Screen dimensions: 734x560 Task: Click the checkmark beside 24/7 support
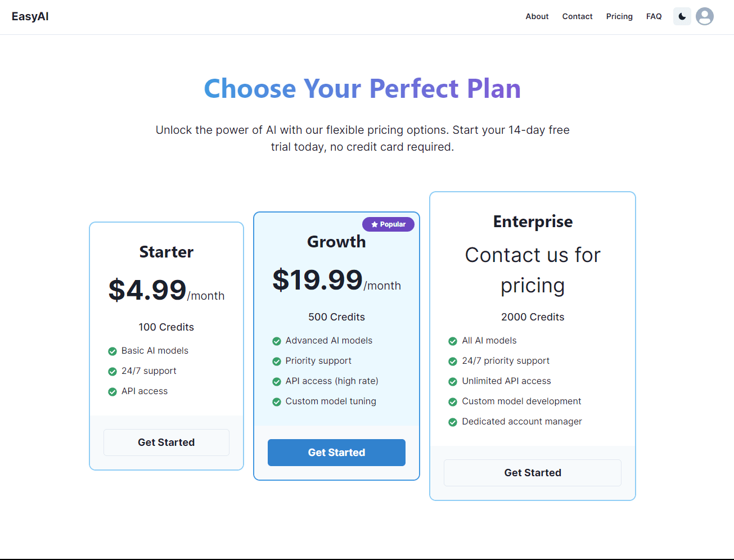[x=112, y=371]
